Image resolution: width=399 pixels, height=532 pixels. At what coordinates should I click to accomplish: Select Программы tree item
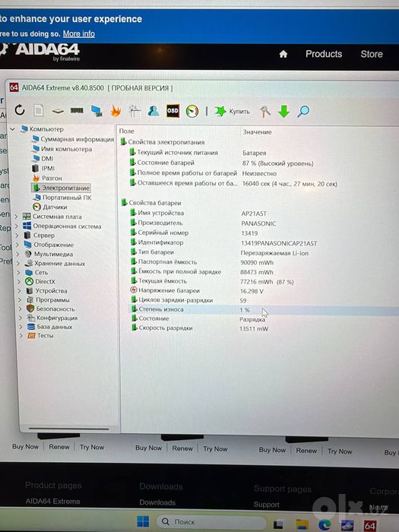[x=52, y=300]
